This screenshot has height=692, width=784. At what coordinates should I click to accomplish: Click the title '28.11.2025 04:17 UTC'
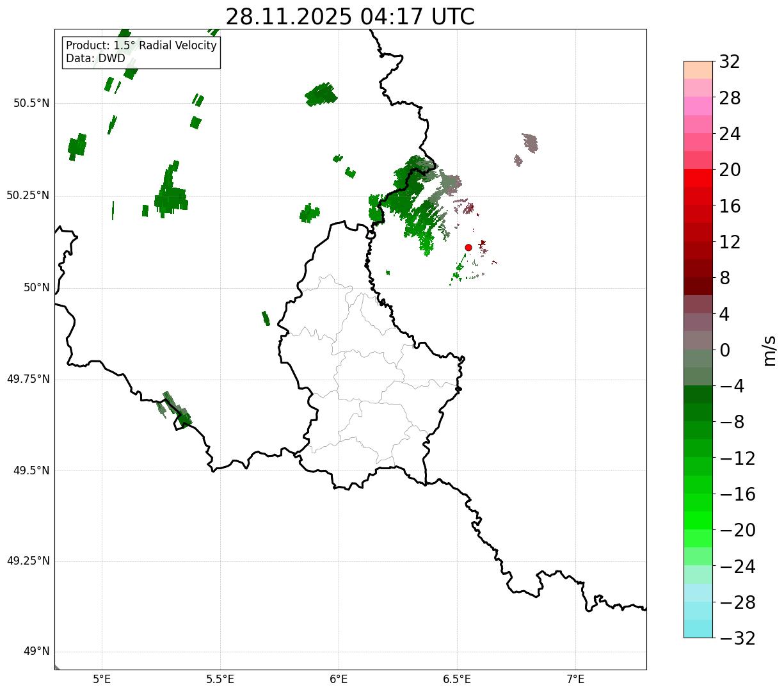tap(350, 17)
